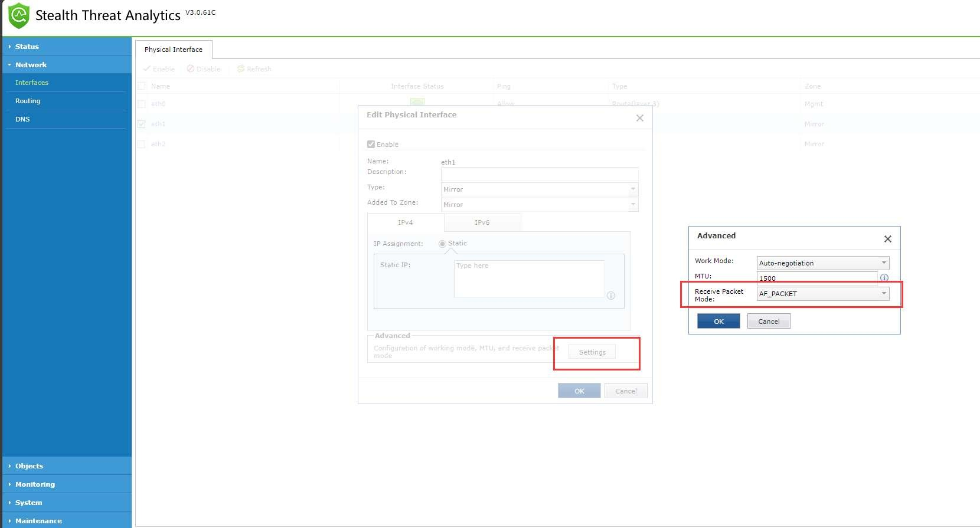Click the version label V3.0.61C
This screenshot has height=528, width=980.
click(x=201, y=12)
